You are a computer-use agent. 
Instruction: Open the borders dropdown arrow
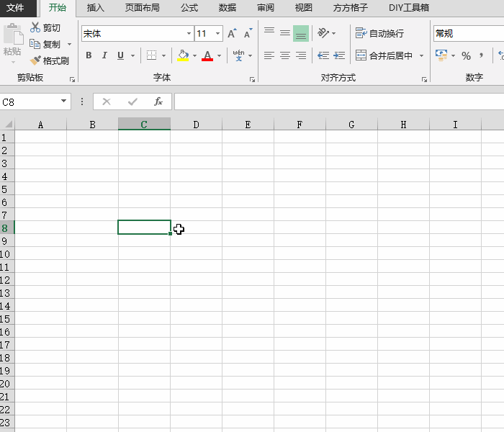pyautogui.click(x=163, y=55)
